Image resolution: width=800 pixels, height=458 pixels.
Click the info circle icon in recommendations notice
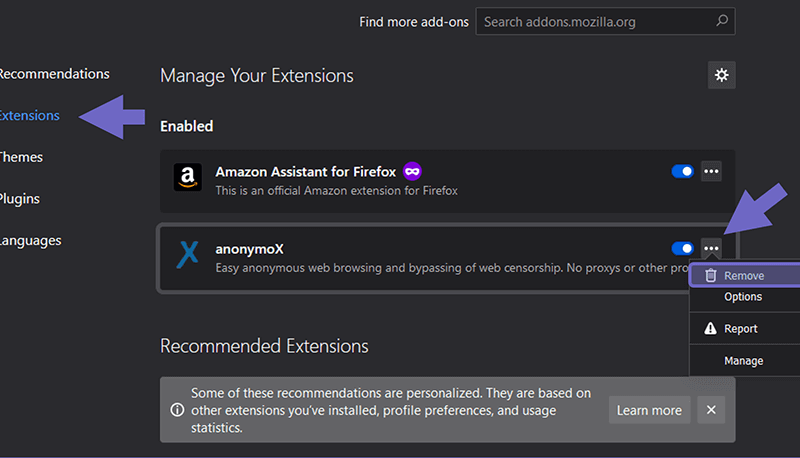click(x=177, y=410)
